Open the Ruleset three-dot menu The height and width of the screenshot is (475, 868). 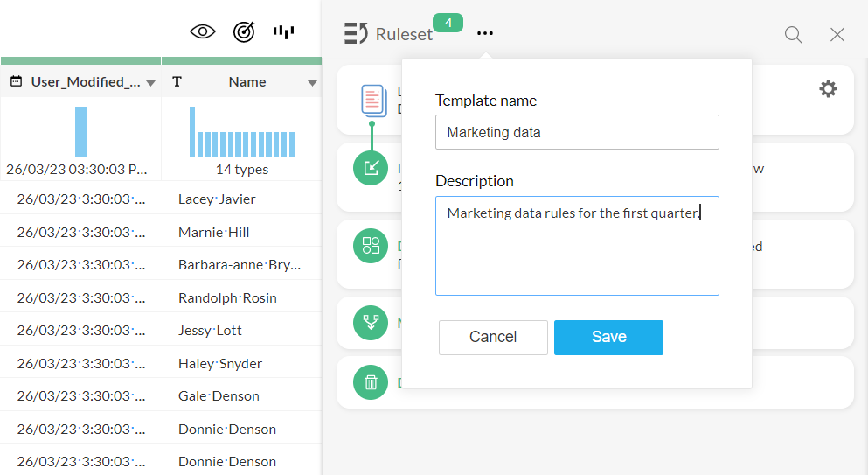485,34
